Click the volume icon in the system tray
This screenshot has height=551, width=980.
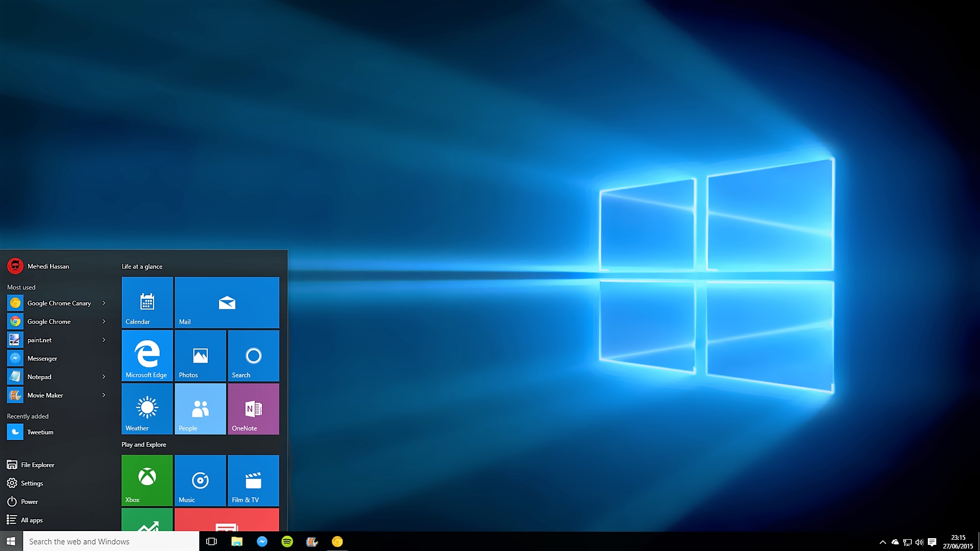point(919,542)
